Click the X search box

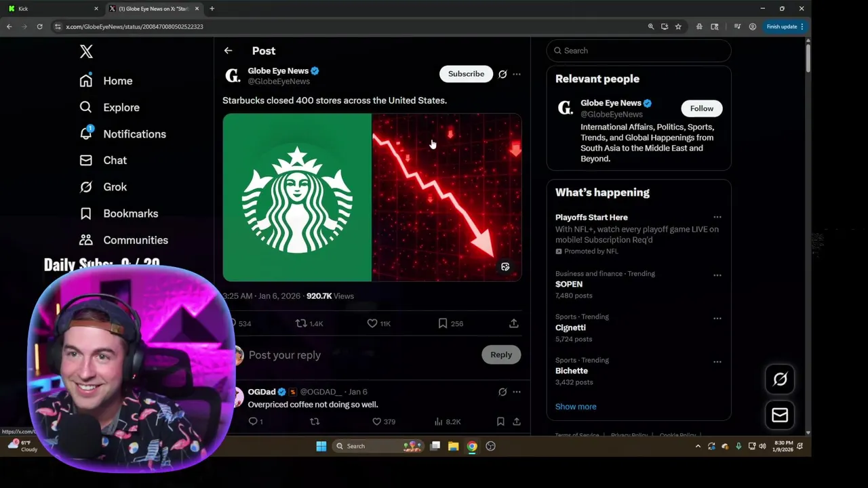point(639,51)
